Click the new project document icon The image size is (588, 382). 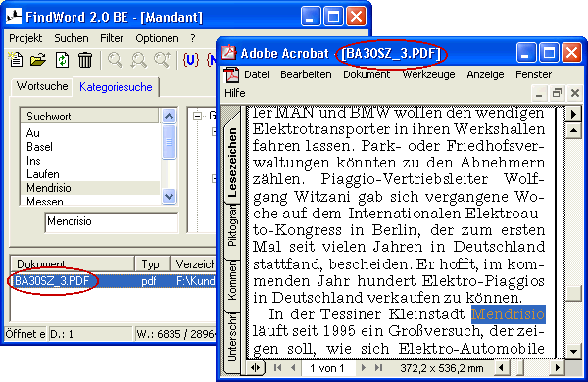click(16, 60)
